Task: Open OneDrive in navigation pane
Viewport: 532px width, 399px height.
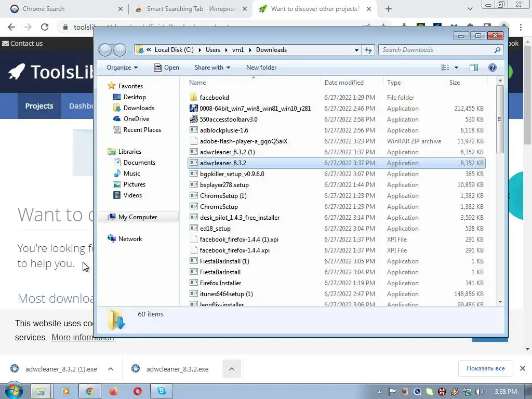Action: click(136, 119)
